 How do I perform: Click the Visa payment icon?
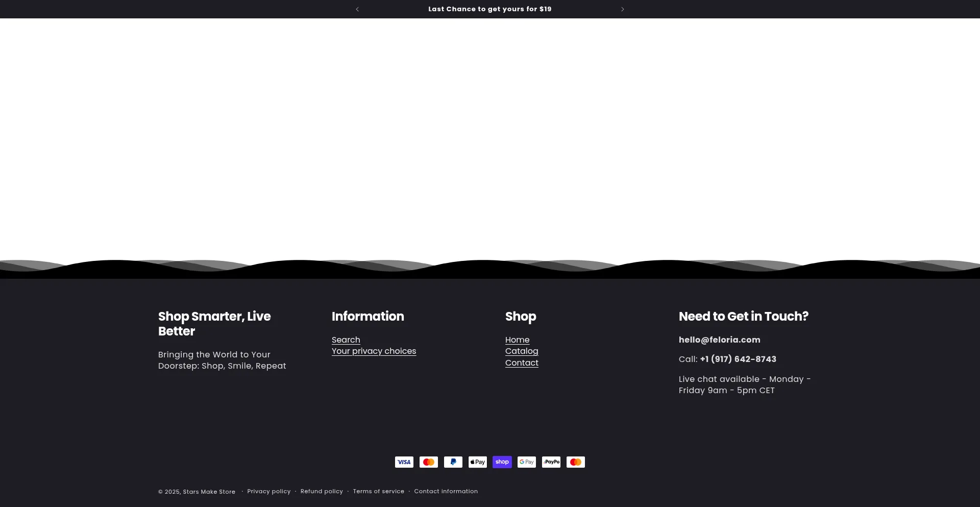(x=404, y=462)
